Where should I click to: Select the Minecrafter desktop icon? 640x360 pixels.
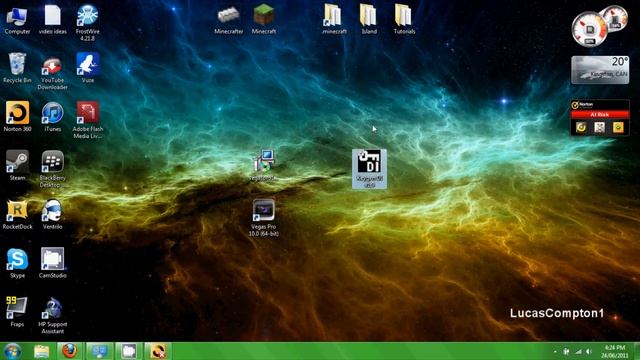coord(229,20)
